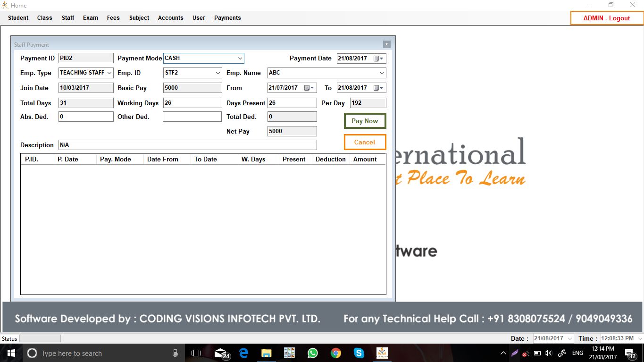644x362 pixels.
Task: Open WhatsApp from the taskbar
Action: tap(312, 353)
